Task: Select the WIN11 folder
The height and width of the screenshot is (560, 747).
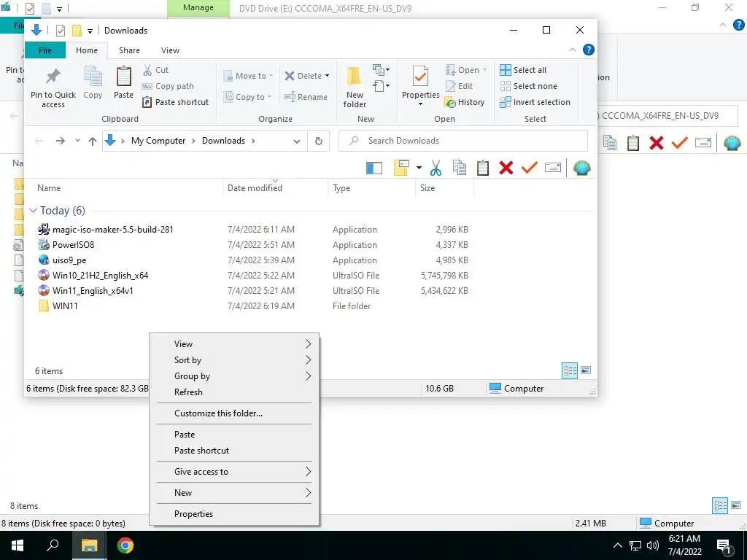Action: pos(65,306)
